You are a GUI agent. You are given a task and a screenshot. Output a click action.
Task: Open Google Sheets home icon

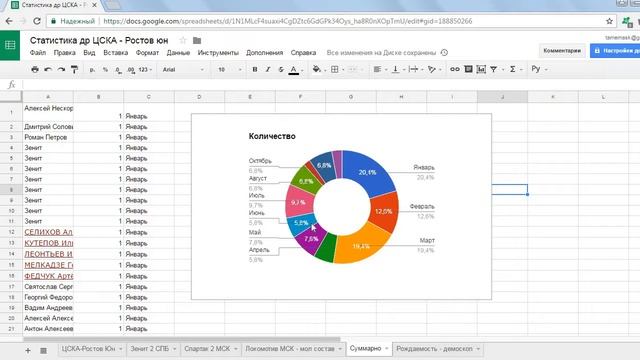(x=10, y=45)
